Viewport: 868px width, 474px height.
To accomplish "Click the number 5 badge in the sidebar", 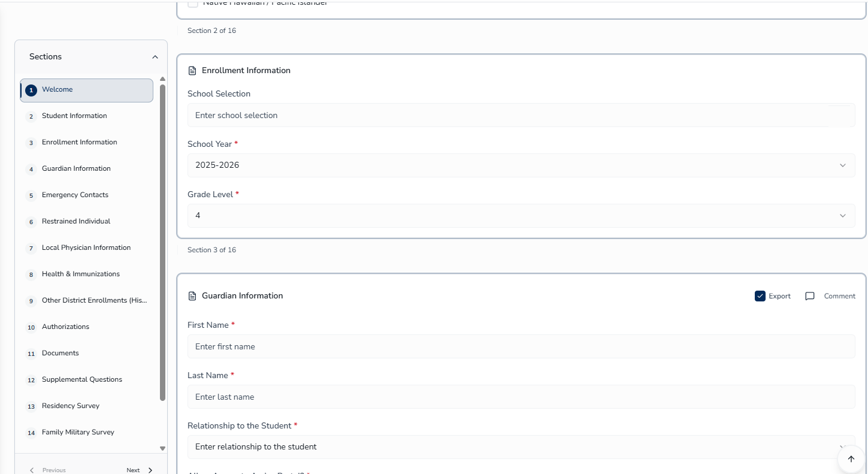I will pos(31,196).
